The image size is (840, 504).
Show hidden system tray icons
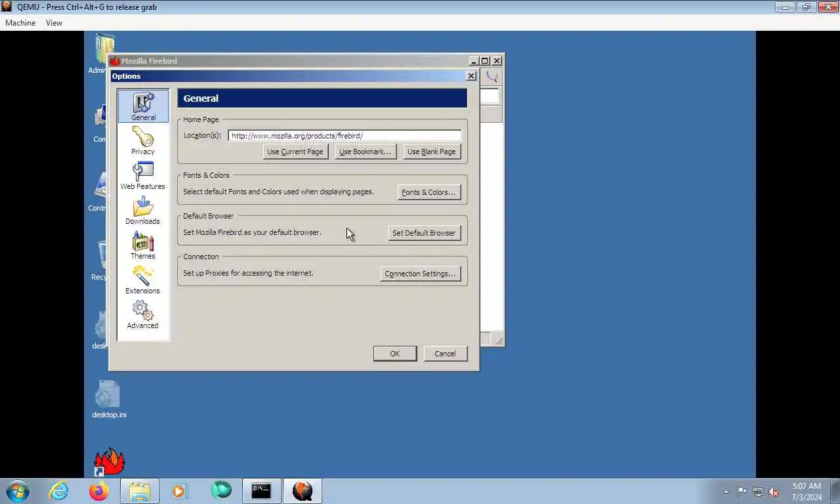pyautogui.click(x=726, y=492)
